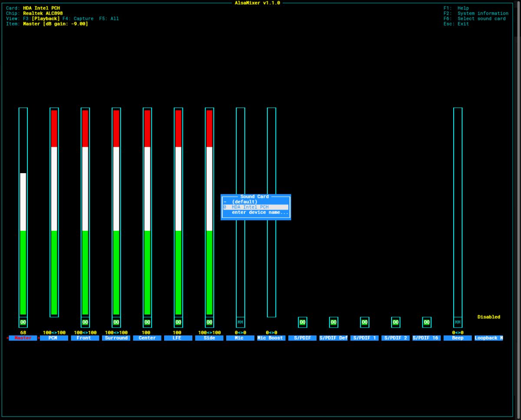The image size is (521, 420).
Task: Click the LFE volume bar
Action: tap(178, 212)
